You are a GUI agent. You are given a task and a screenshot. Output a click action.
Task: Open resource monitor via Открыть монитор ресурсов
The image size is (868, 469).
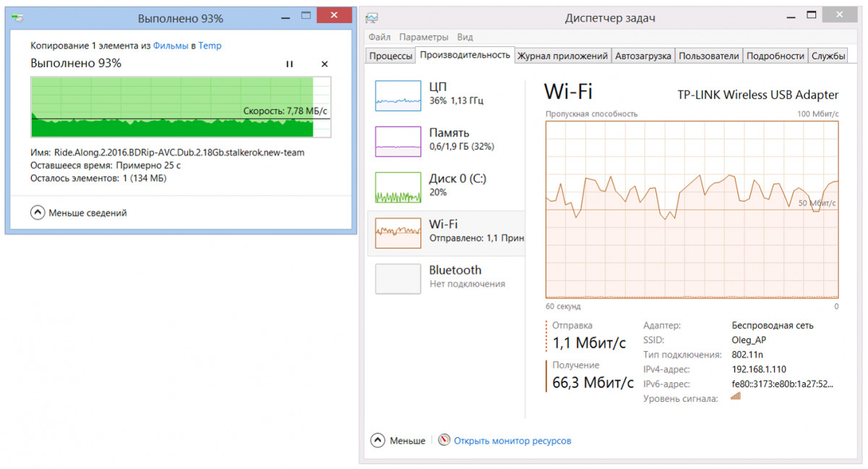tap(511, 440)
